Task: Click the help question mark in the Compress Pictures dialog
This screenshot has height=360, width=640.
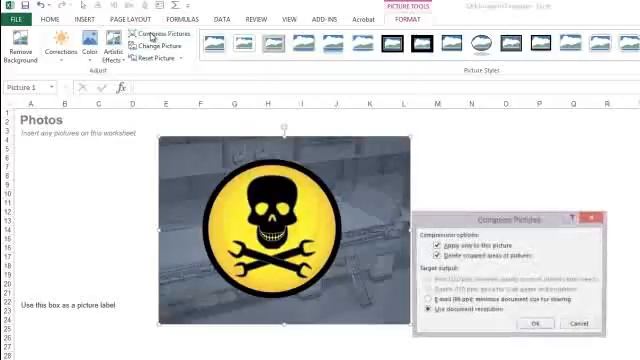Action: coord(572,218)
